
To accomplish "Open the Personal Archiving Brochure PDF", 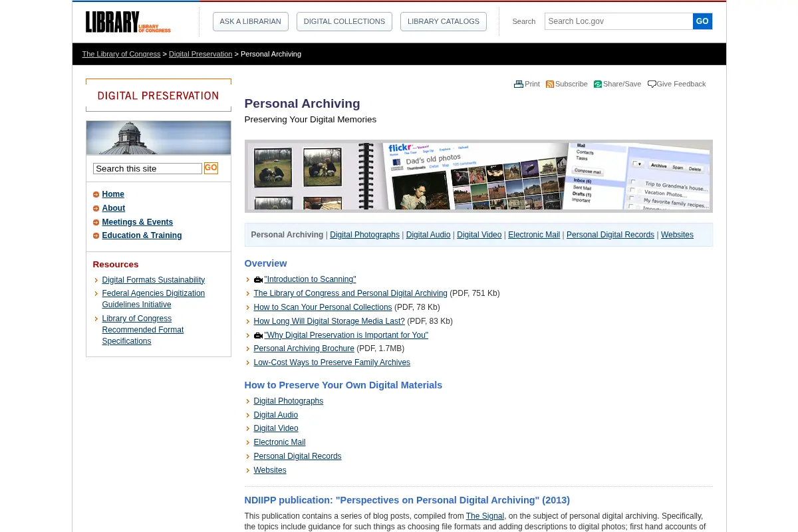I will click(304, 348).
